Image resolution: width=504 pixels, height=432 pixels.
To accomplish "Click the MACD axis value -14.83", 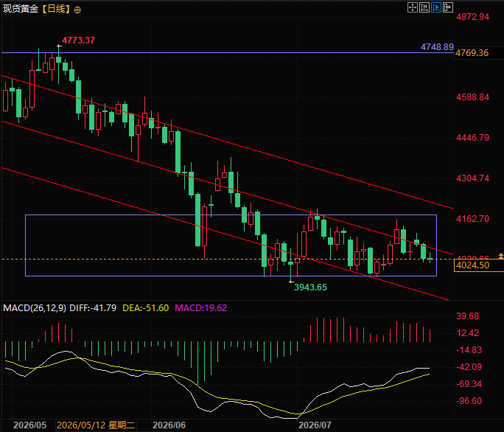I will click(x=469, y=350).
